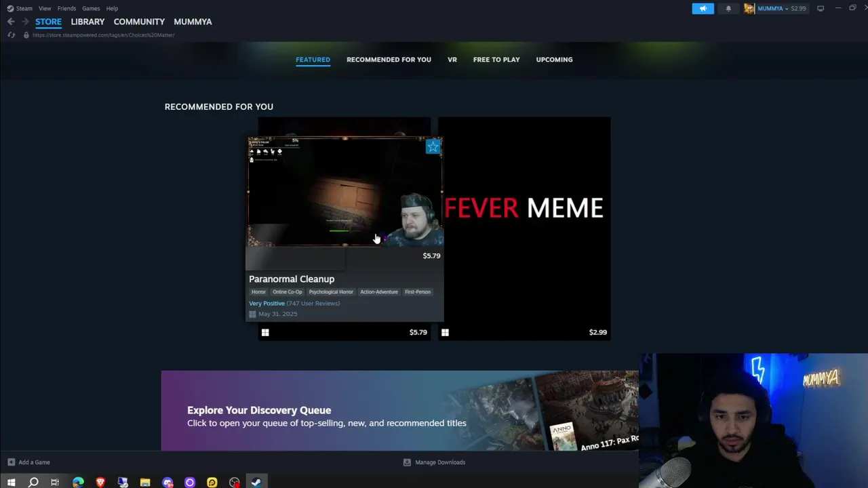Open the yellow taskbar app icon
Image resolution: width=868 pixels, height=488 pixels.
click(212, 482)
